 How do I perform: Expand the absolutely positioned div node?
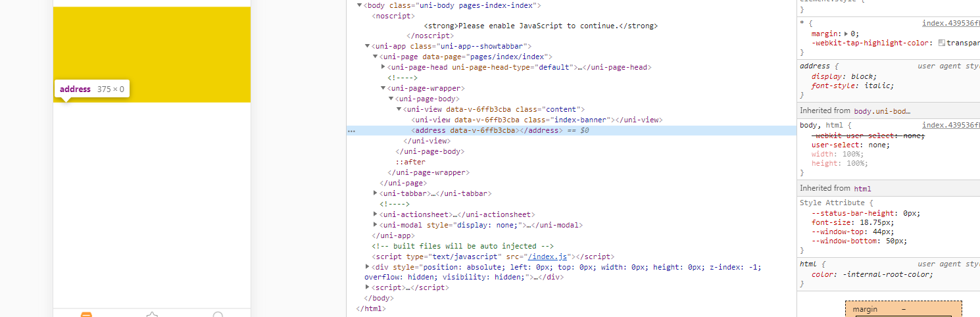pyautogui.click(x=367, y=267)
